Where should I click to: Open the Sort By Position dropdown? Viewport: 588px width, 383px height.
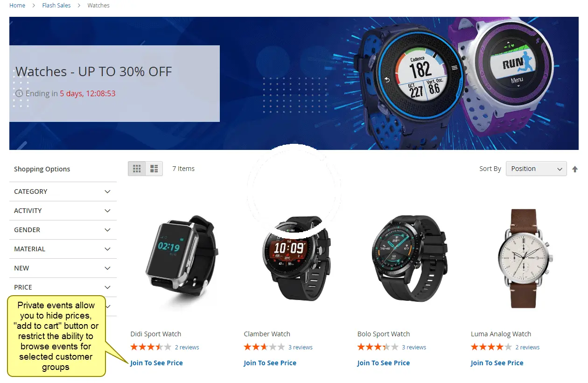point(536,169)
